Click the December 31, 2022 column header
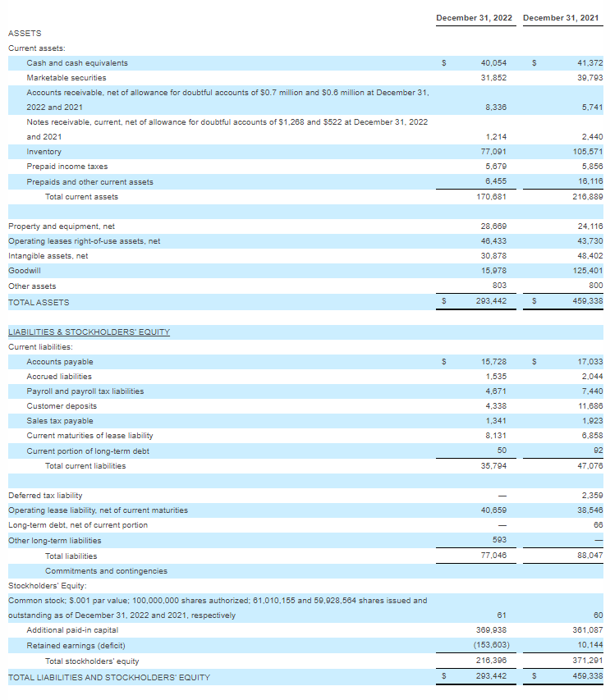The image size is (610, 700). 474,18
